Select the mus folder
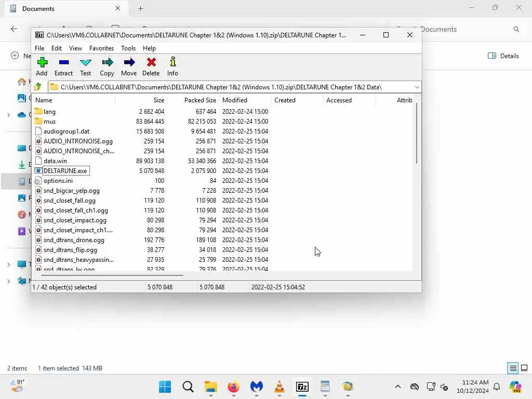Screen dimensions: 532x399 click(49, 122)
